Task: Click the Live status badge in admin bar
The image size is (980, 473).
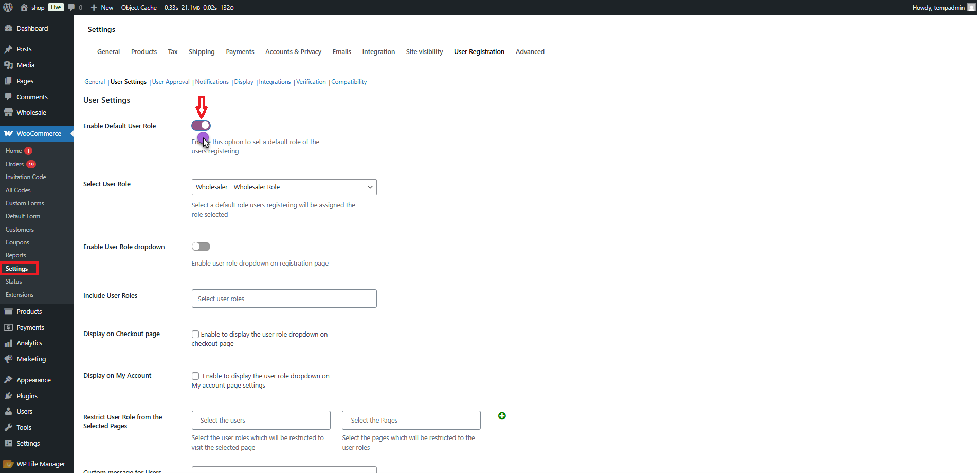Action: pyautogui.click(x=55, y=7)
